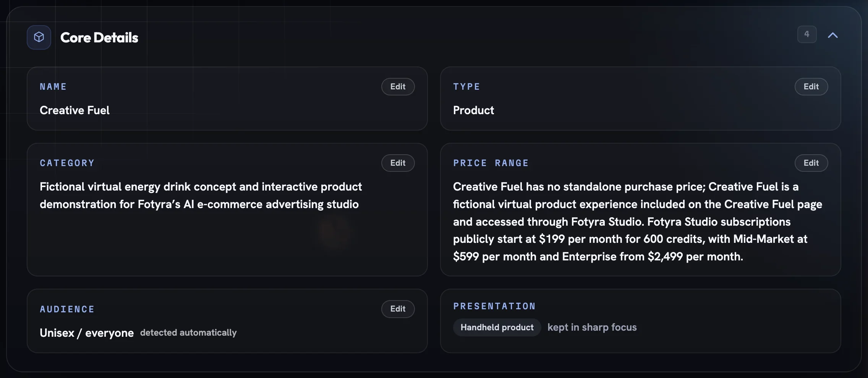The width and height of the screenshot is (868, 378).
Task: Select the Handheld product tag
Action: coord(497,327)
